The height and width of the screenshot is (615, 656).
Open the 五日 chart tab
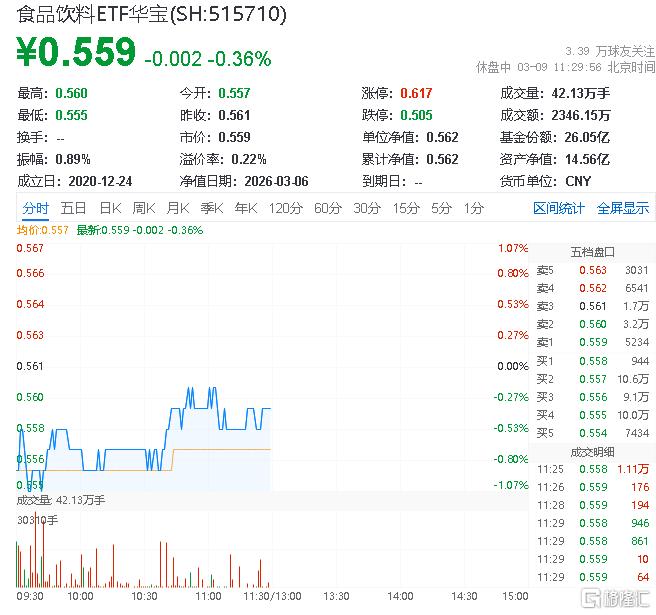click(73, 208)
